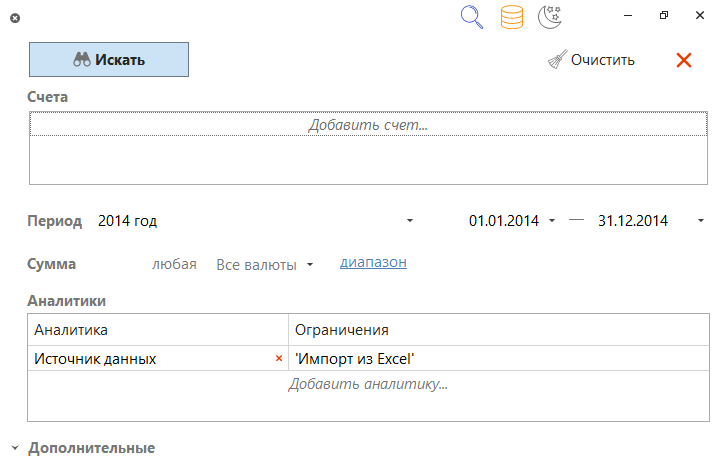The height and width of the screenshot is (460, 716).
Task: Open the диапазон range link
Action: click(x=373, y=263)
